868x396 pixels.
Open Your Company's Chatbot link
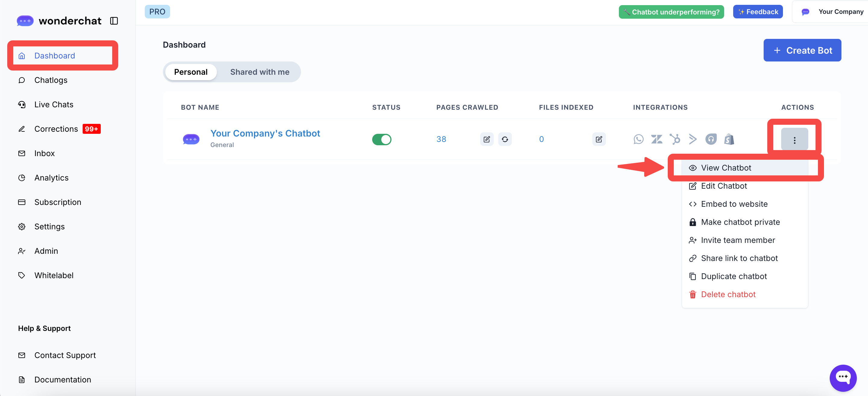tap(265, 133)
